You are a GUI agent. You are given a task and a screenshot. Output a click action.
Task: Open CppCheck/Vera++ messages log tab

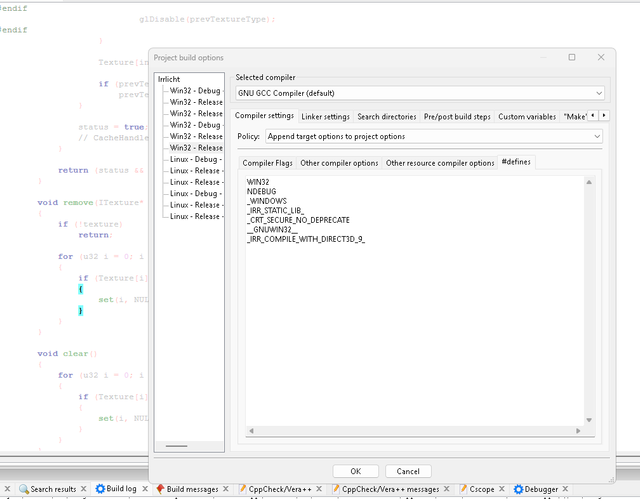coord(390,489)
